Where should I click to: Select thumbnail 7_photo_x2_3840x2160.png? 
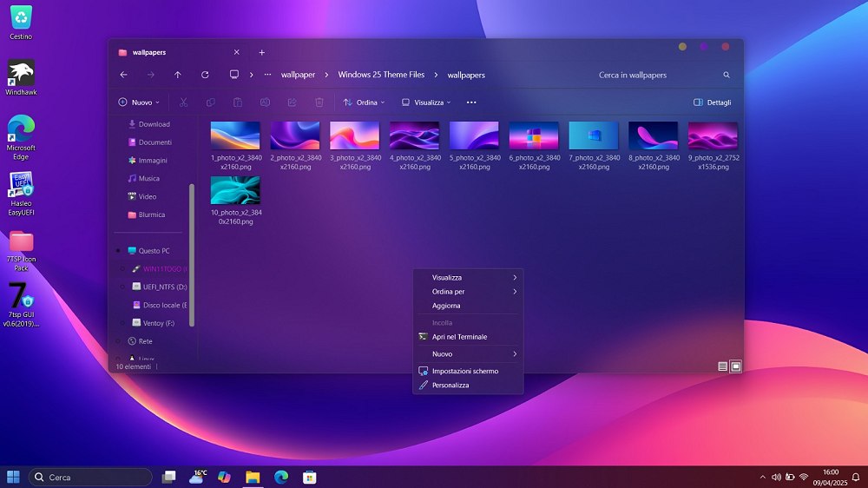(594, 146)
